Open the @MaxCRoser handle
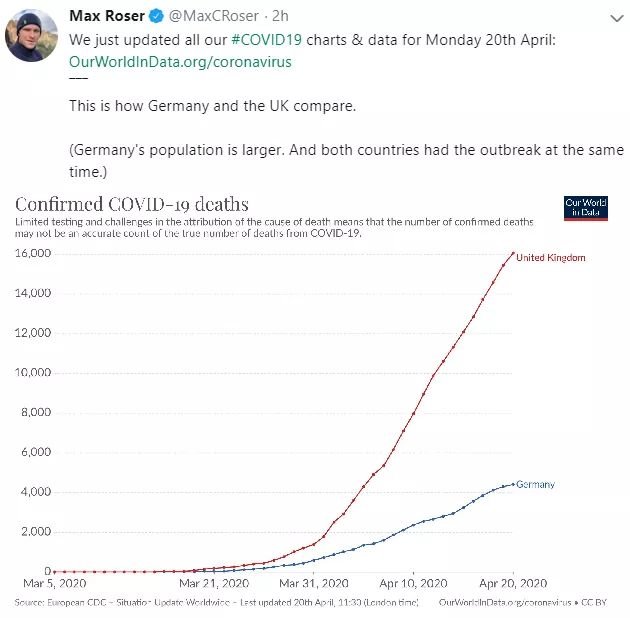 [214, 16]
